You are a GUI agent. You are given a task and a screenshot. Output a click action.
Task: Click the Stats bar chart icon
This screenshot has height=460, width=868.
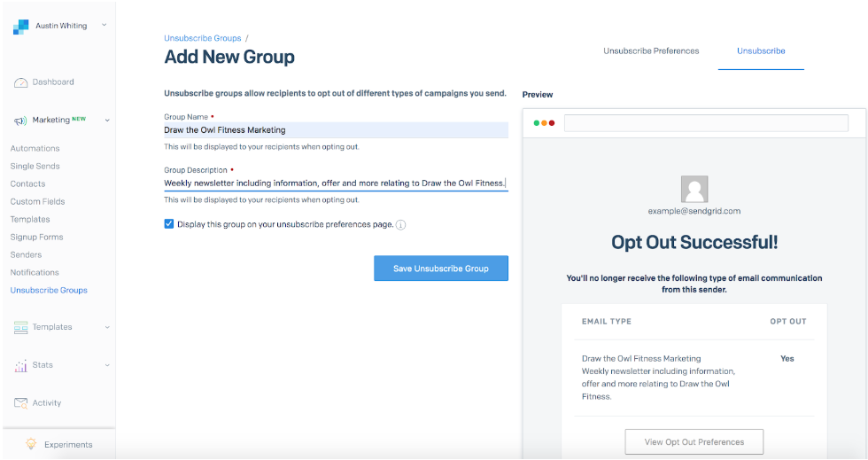20,366
